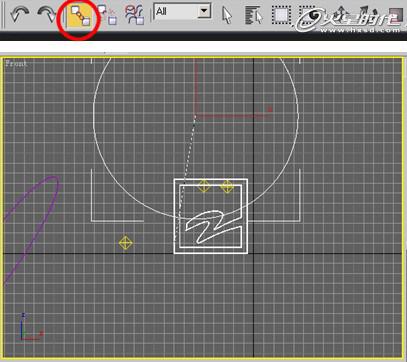Click the Undo arrow icon
This screenshot has width=407, height=362.
[19, 15]
